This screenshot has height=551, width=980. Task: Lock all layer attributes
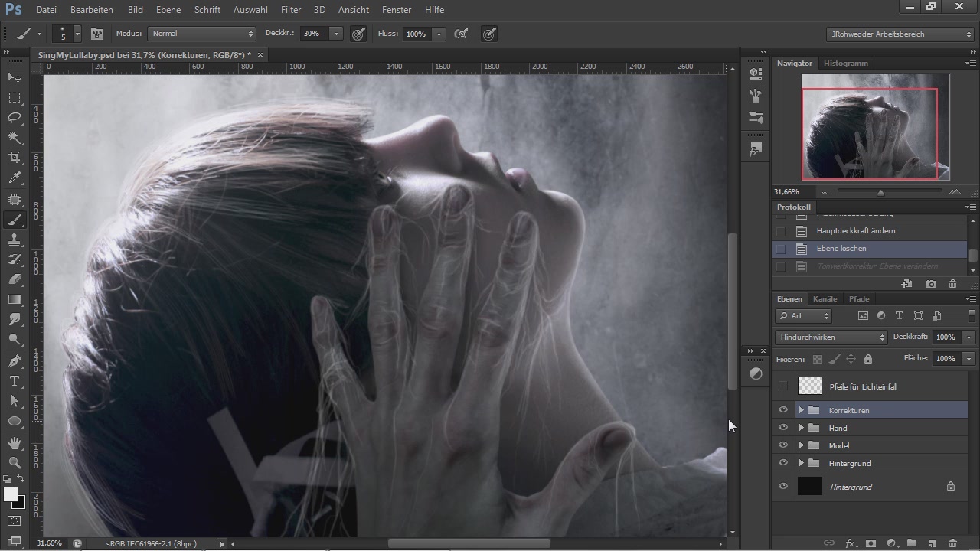(x=867, y=359)
